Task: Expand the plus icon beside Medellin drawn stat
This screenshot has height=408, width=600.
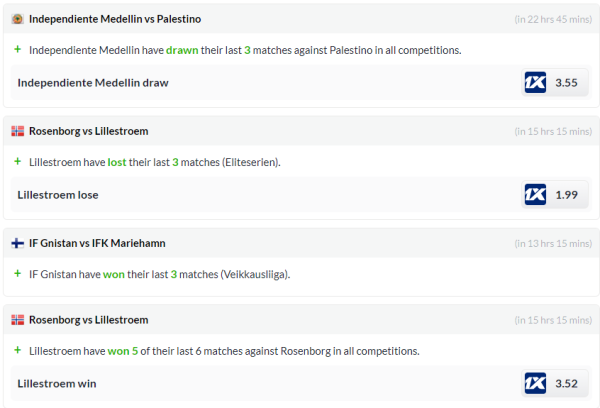Action: click(17, 49)
